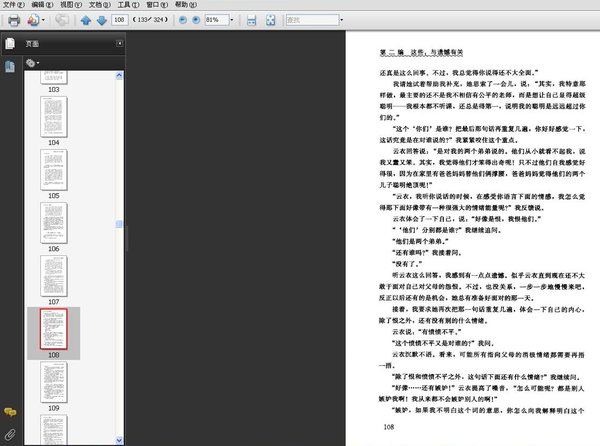
Task: Open the 帮助 menu
Action: coord(186,5)
